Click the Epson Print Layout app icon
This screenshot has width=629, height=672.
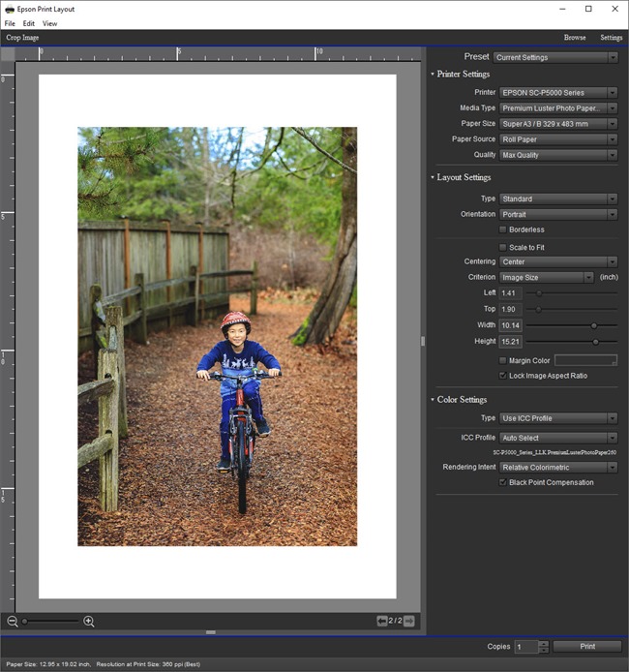click(x=10, y=9)
